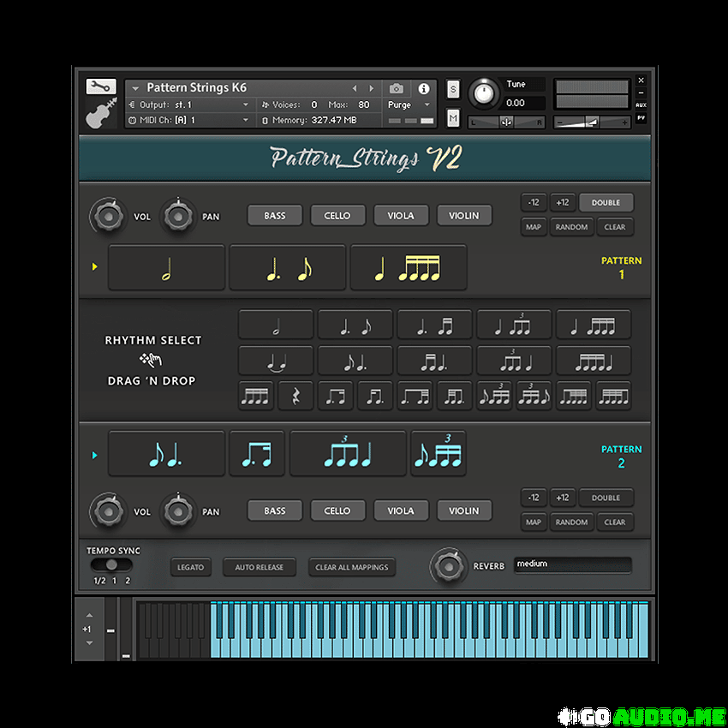
Task: Shift the keyboard octave up with the up arrow
Action: coord(90,616)
